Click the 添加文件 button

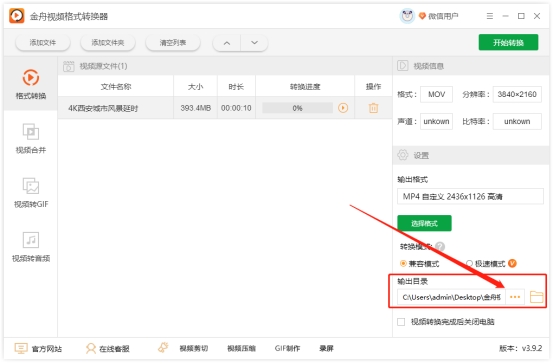tap(43, 43)
